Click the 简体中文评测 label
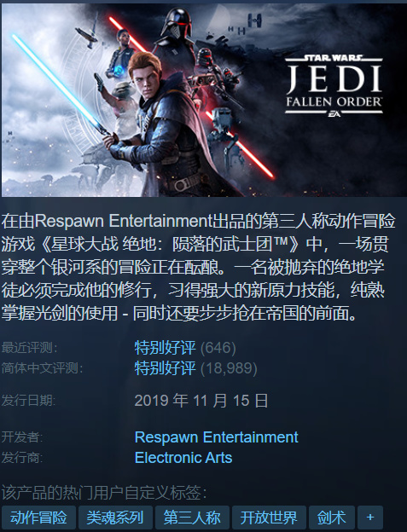The width and height of the screenshot is (407, 532). click(x=42, y=368)
